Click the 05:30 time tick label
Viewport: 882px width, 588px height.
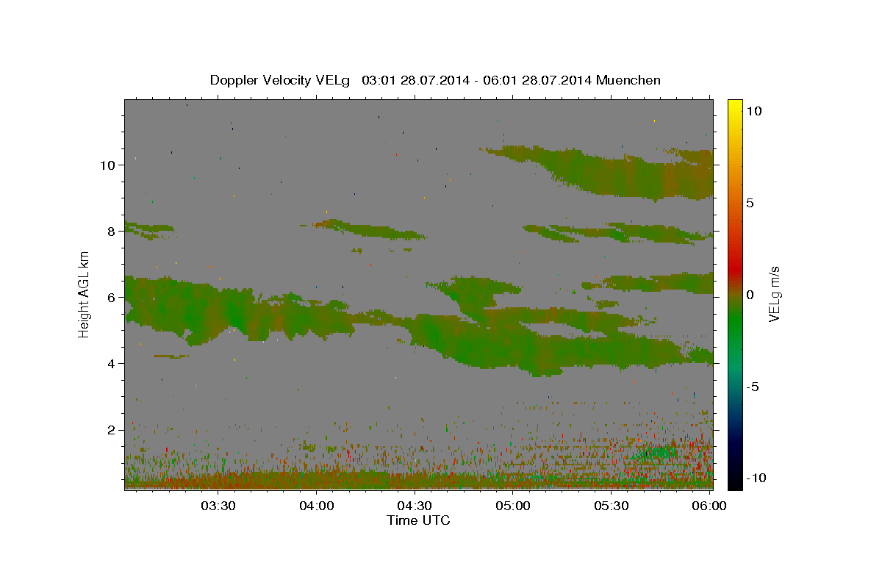click(x=611, y=506)
